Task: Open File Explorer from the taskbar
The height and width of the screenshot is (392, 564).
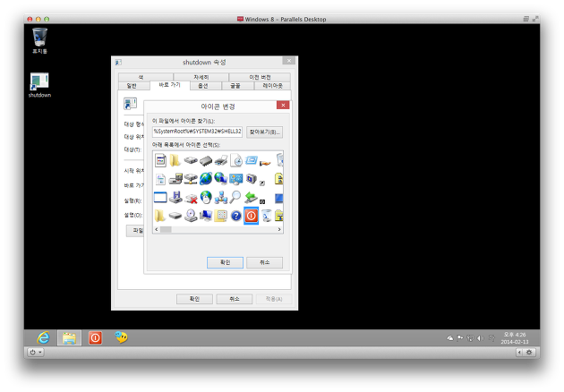Action: tap(69, 338)
